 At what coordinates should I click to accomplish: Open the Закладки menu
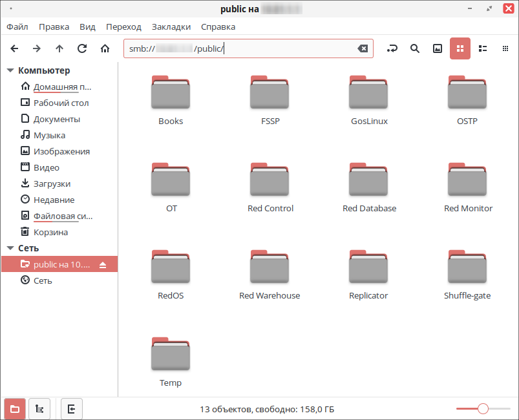coord(171,26)
